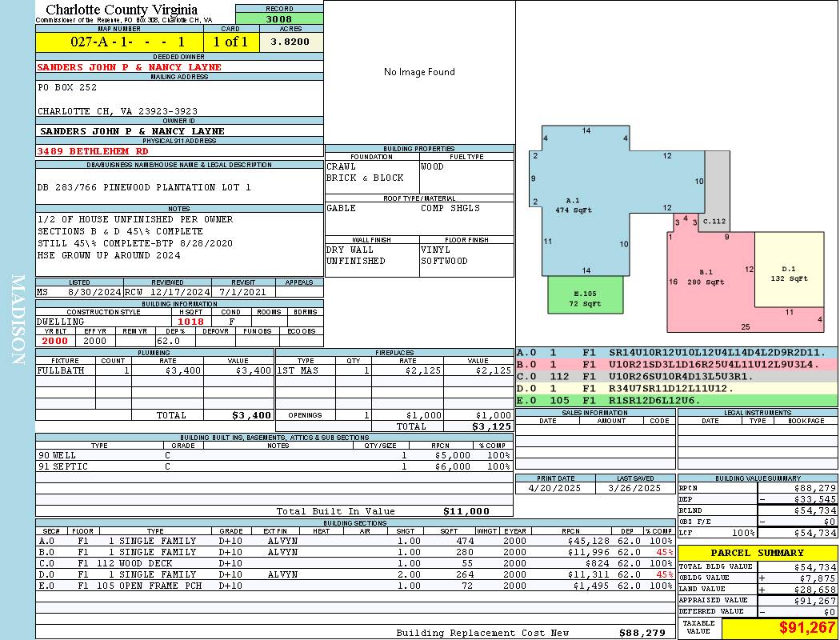Click H SQFT value 1018
This screenshot has width=840, height=640.
[x=191, y=322]
